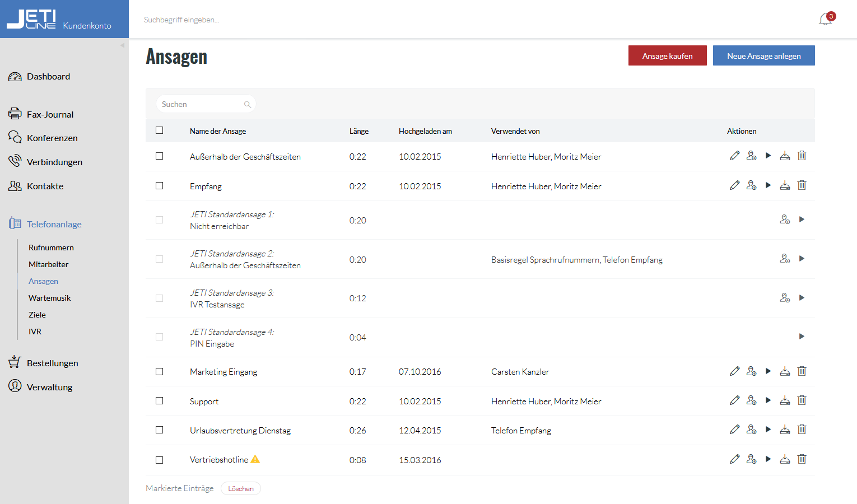Assign users to the Empfang announcement
This screenshot has width=857, height=504.
(x=752, y=185)
